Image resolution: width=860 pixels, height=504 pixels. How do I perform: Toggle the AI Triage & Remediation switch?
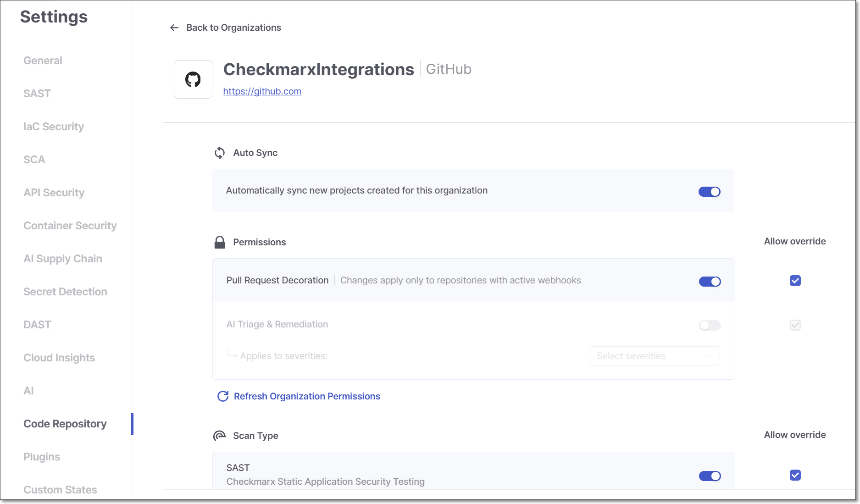[x=710, y=325]
